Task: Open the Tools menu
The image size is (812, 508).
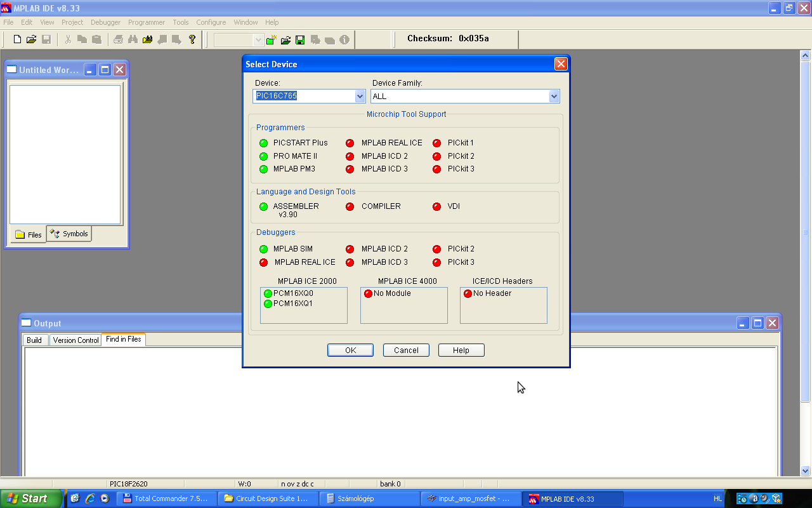Action: pyautogui.click(x=181, y=22)
